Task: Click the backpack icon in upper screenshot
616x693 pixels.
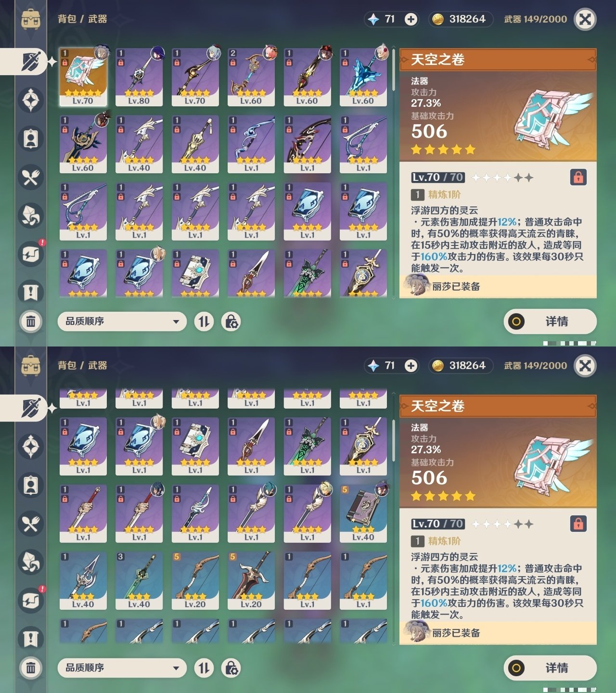Action: [x=31, y=19]
